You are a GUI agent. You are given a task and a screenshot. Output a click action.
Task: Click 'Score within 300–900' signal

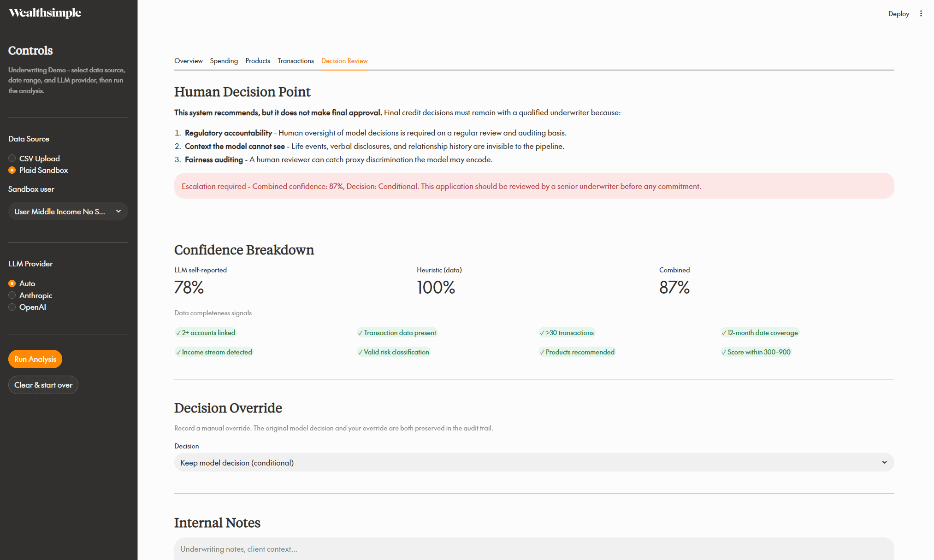(x=756, y=352)
